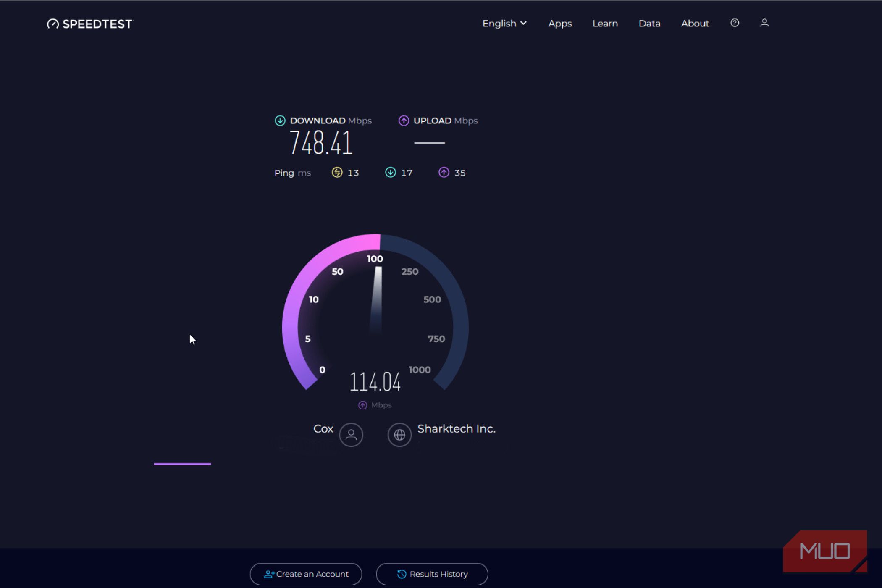
Task: Click the 1000 mark on the gauge
Action: [420, 370]
